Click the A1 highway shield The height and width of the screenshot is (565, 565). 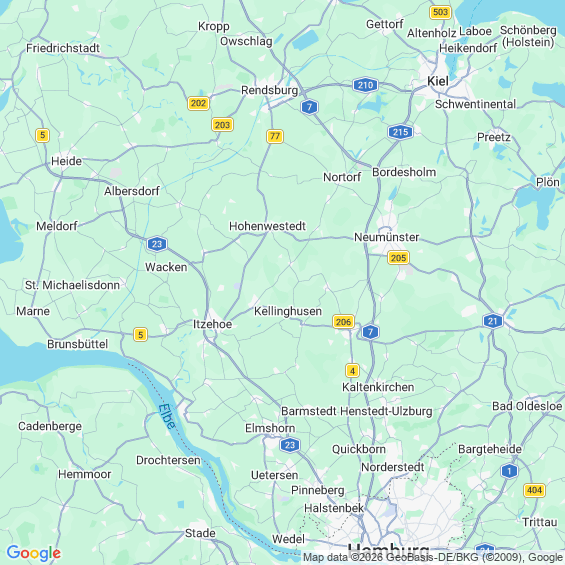(509, 471)
